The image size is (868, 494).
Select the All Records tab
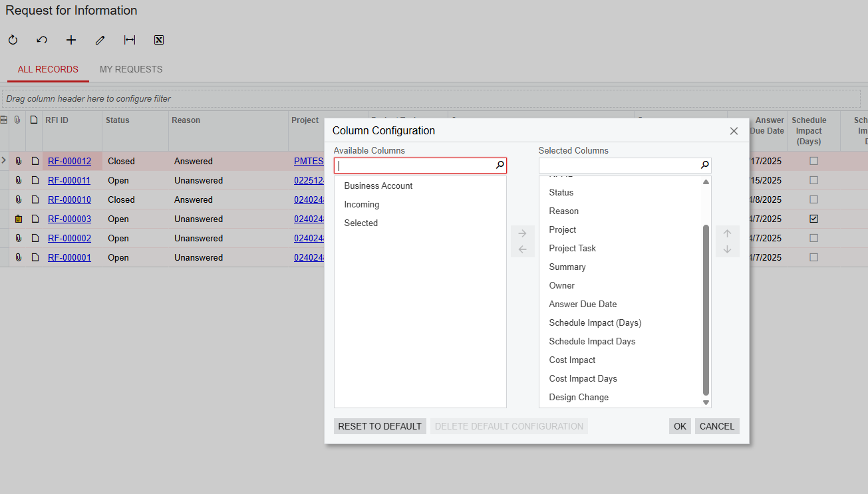(x=48, y=69)
